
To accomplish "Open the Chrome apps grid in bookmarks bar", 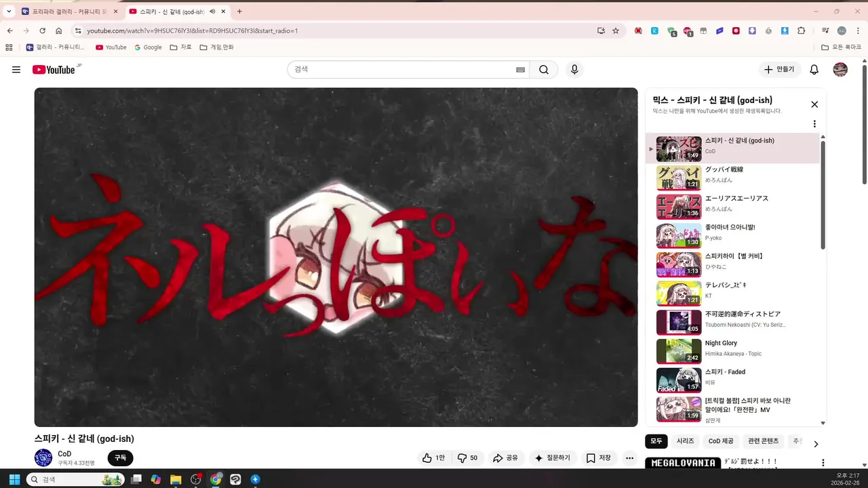I will 9,47.
